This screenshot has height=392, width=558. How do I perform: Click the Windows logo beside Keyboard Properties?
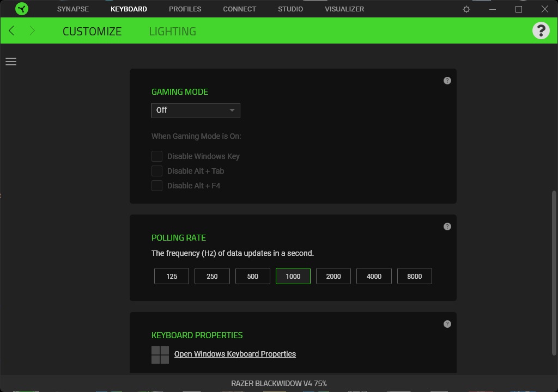coord(160,355)
